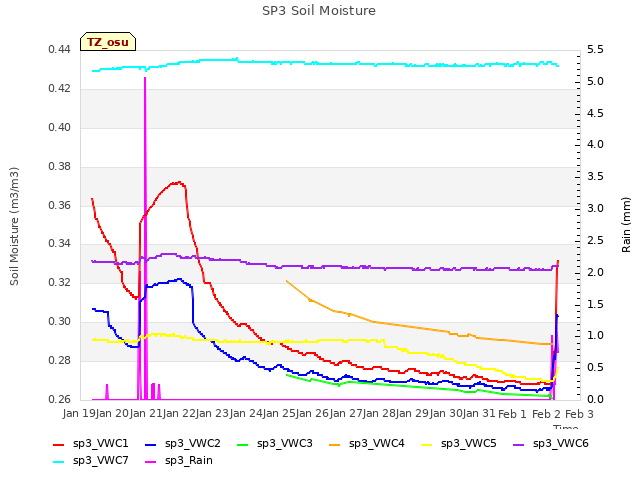Viewport: 640px width, 480px height.
Task: Select the sp3_VWC5 legend label
Action: pyautogui.click(x=469, y=443)
